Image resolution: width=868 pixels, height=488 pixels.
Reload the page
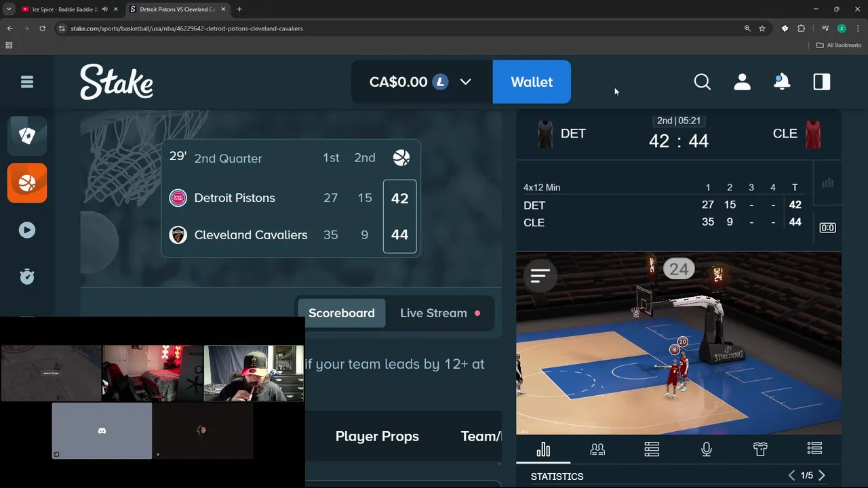coord(42,28)
